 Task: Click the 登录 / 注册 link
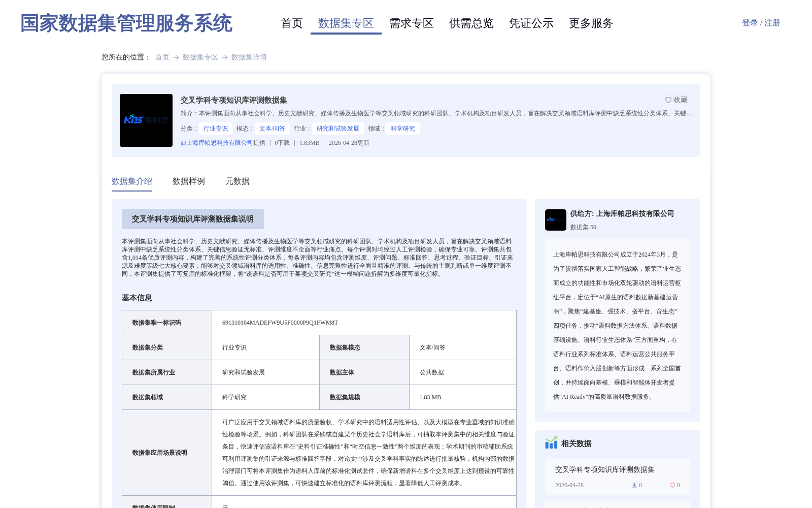(x=761, y=23)
